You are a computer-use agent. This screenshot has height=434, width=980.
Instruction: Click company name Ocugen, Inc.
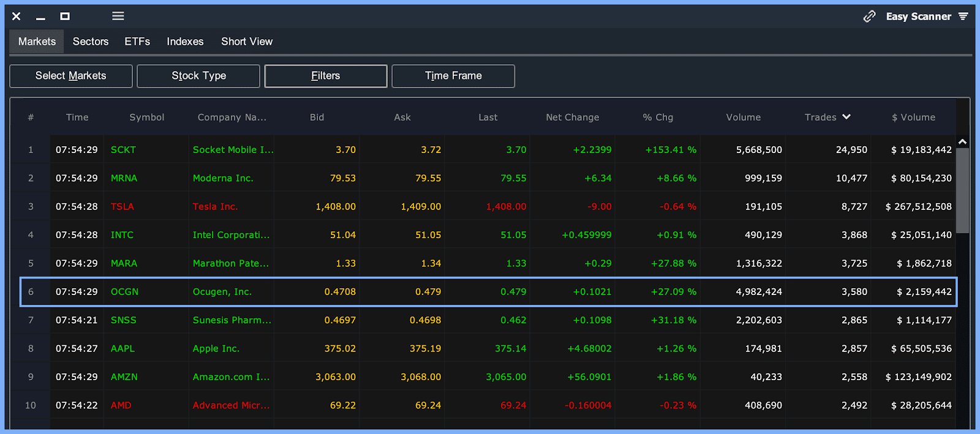(222, 291)
